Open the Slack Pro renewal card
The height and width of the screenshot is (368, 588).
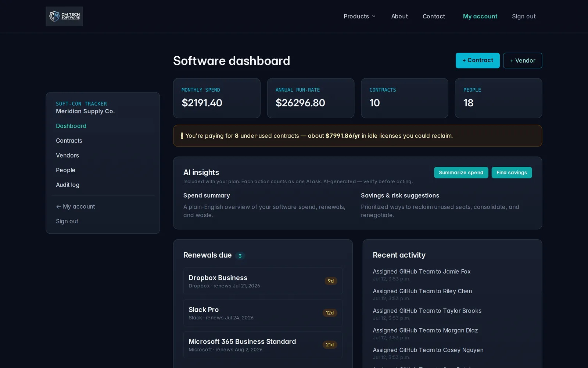coord(263,313)
